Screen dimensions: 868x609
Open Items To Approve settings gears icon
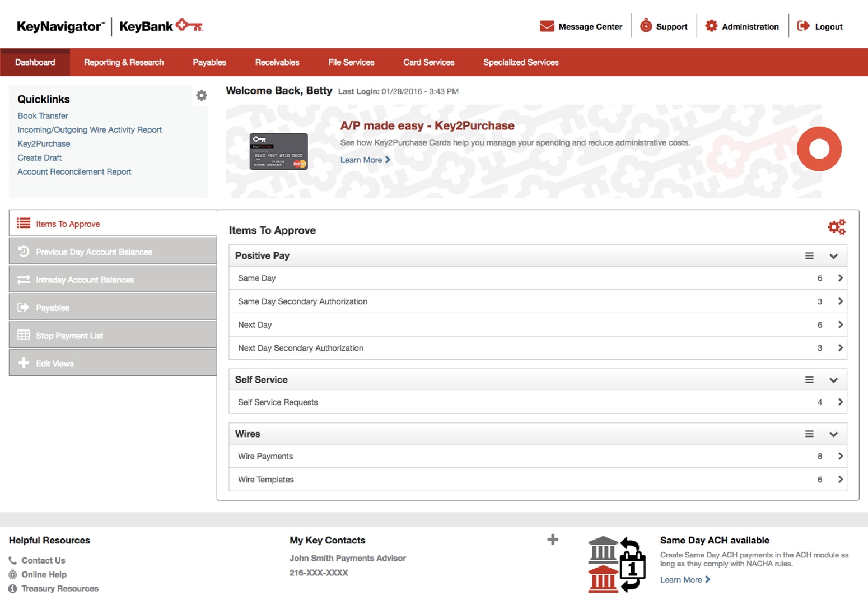pyautogui.click(x=837, y=227)
